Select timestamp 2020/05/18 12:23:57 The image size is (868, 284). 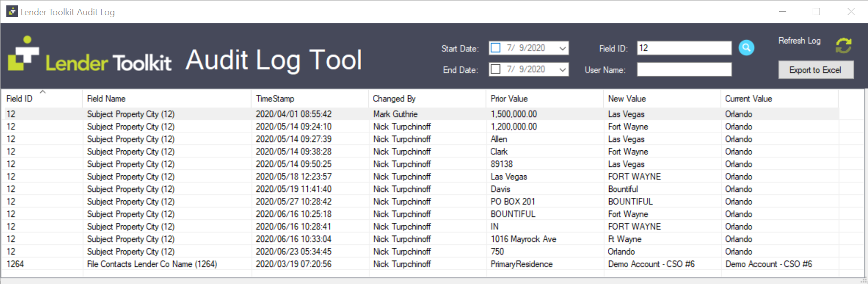(294, 177)
